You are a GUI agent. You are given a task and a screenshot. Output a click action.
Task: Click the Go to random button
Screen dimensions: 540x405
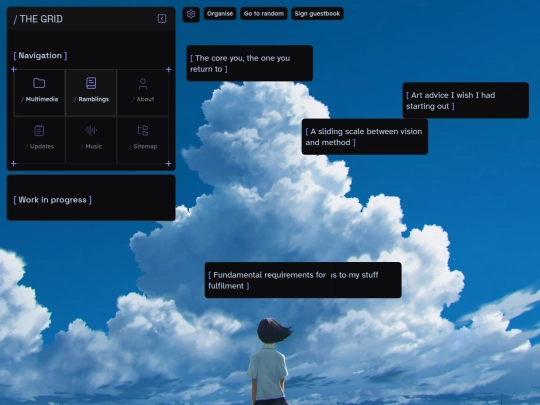click(x=264, y=14)
